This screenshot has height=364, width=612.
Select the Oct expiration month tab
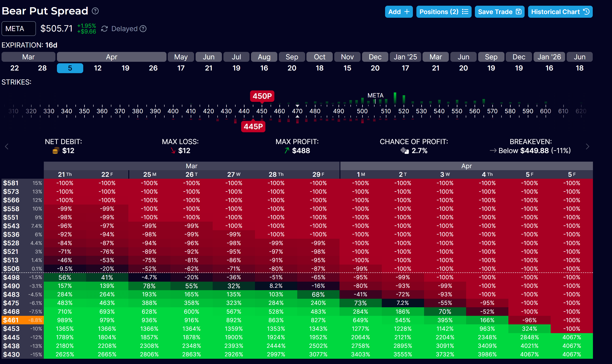click(x=319, y=57)
